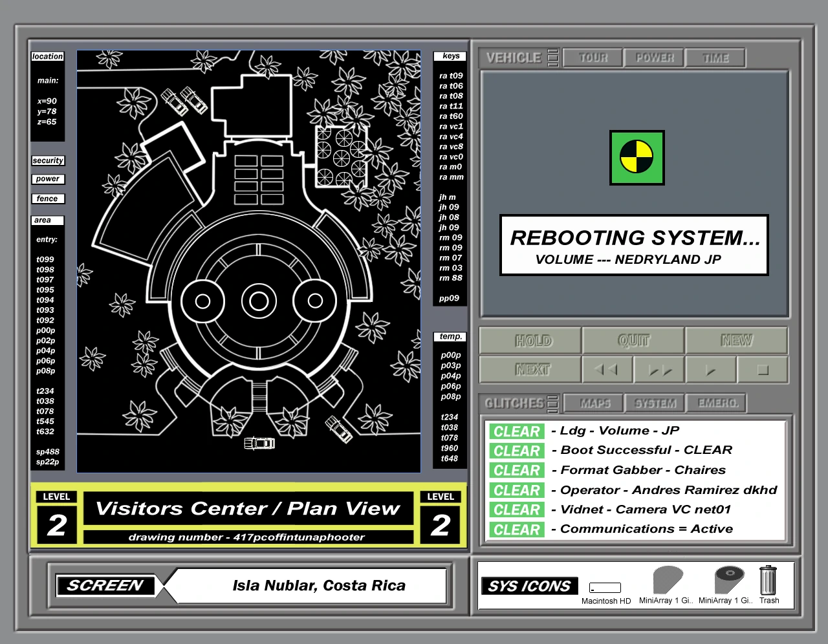Clear the Vidnet Camera VC net01 glitch
Viewport: 828px width, 644px height.
pos(516,510)
